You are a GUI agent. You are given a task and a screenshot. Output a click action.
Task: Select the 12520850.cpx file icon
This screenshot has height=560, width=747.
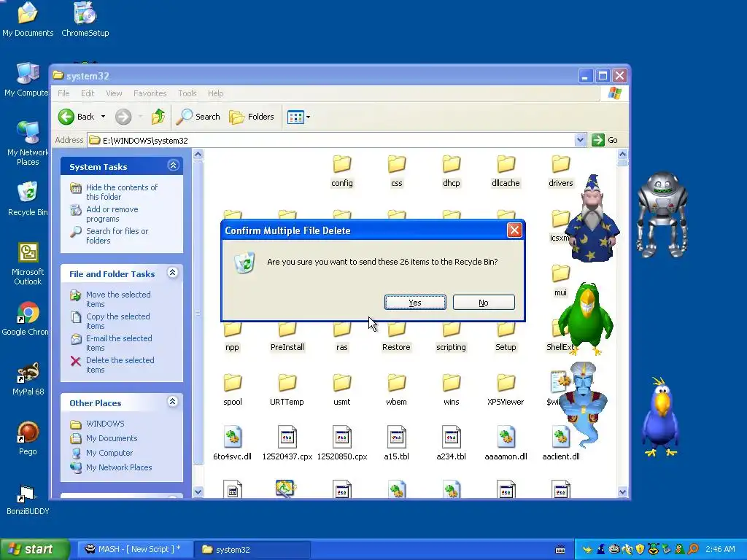point(342,437)
